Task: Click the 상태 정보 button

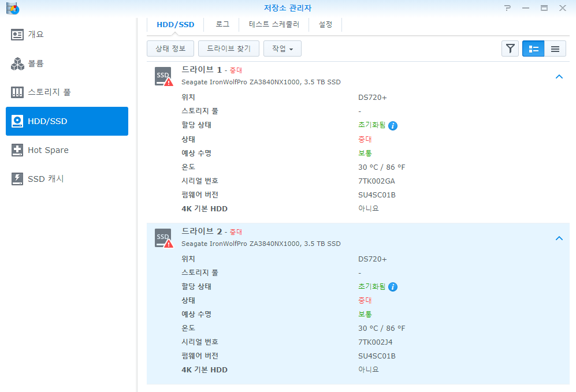Action: click(x=170, y=48)
